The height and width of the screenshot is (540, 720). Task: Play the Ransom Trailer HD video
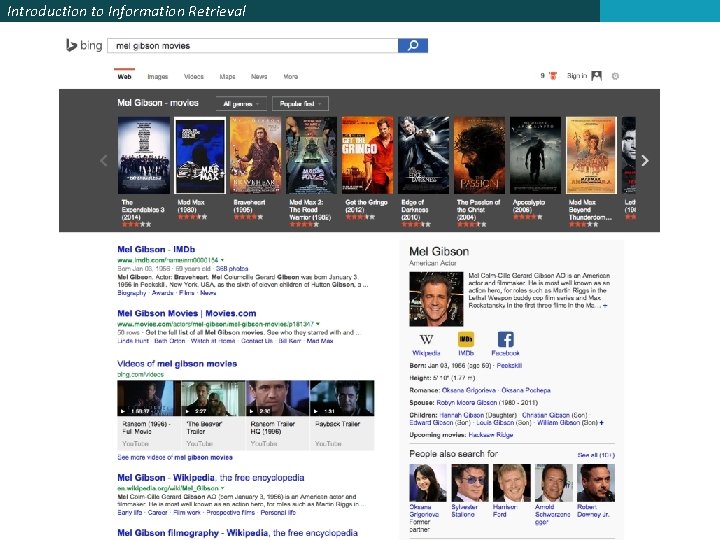[277, 398]
